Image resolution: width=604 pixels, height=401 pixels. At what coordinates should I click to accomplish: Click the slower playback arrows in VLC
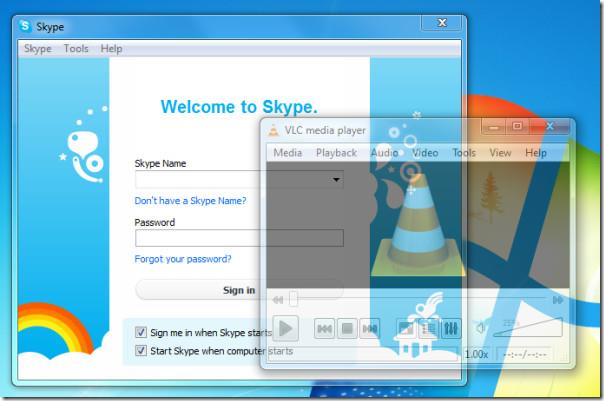[278, 300]
